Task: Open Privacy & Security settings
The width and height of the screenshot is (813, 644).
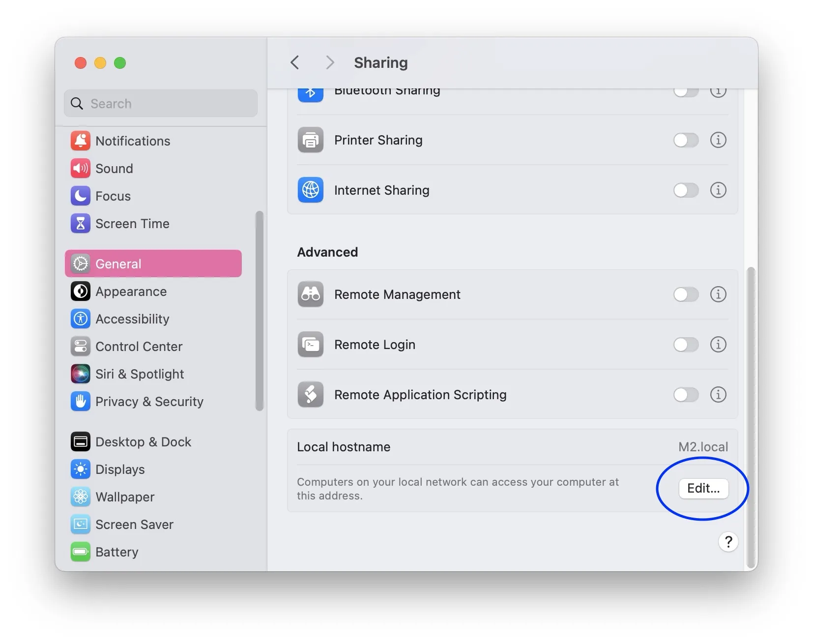Action: (x=149, y=402)
